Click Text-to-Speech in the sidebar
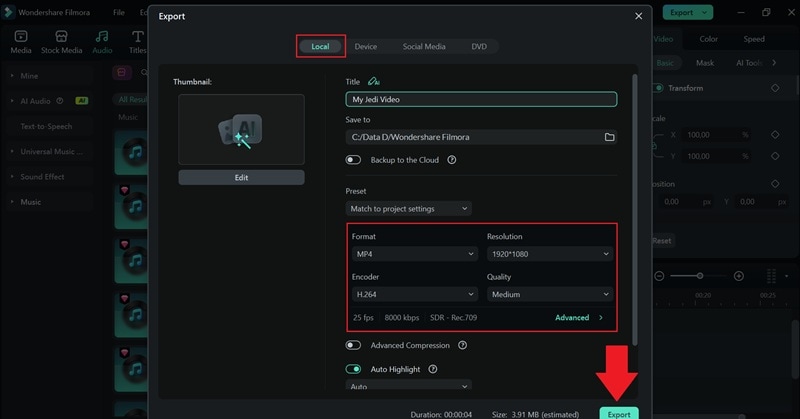The width and height of the screenshot is (800, 419). 46,126
